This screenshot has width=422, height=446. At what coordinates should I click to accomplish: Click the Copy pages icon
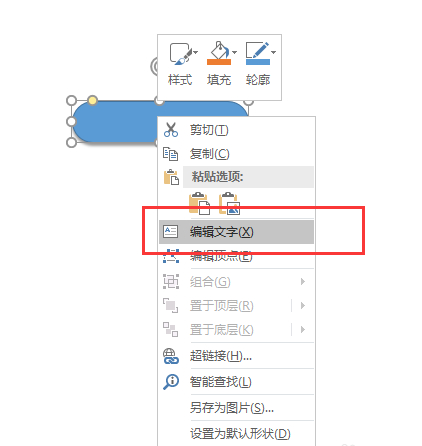(x=170, y=154)
